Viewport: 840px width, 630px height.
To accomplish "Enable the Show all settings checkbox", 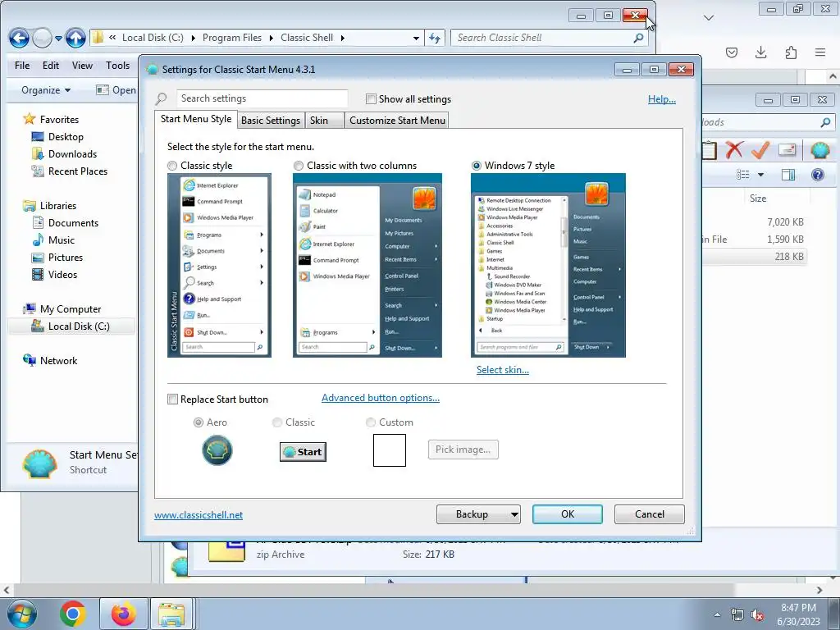I will click(371, 98).
